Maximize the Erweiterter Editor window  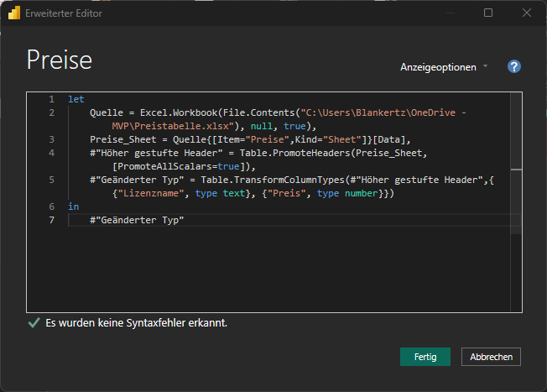pos(488,13)
